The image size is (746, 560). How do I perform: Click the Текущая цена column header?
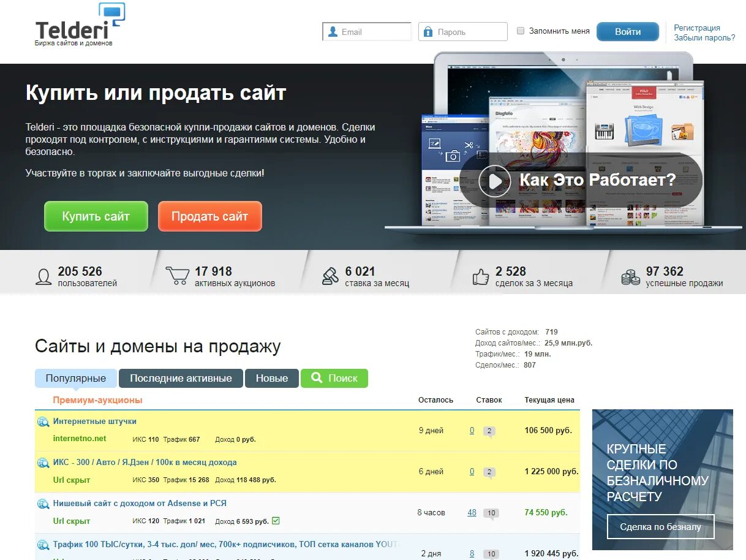tap(549, 400)
